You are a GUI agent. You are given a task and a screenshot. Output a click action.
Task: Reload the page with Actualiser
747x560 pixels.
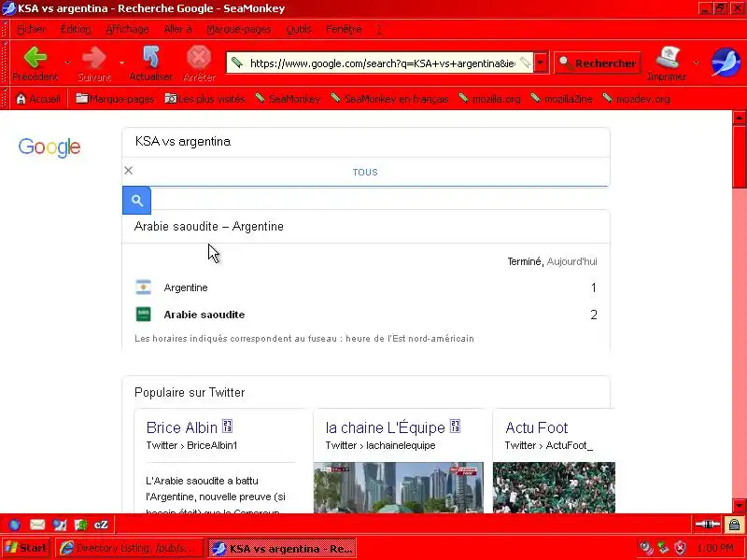point(150,63)
